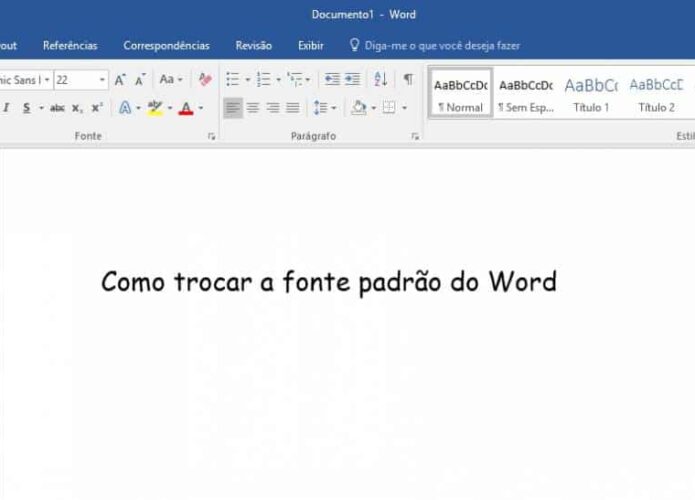Image resolution: width=695 pixels, height=500 pixels.
Task: Toggle italic formatting
Action: pos(7,108)
